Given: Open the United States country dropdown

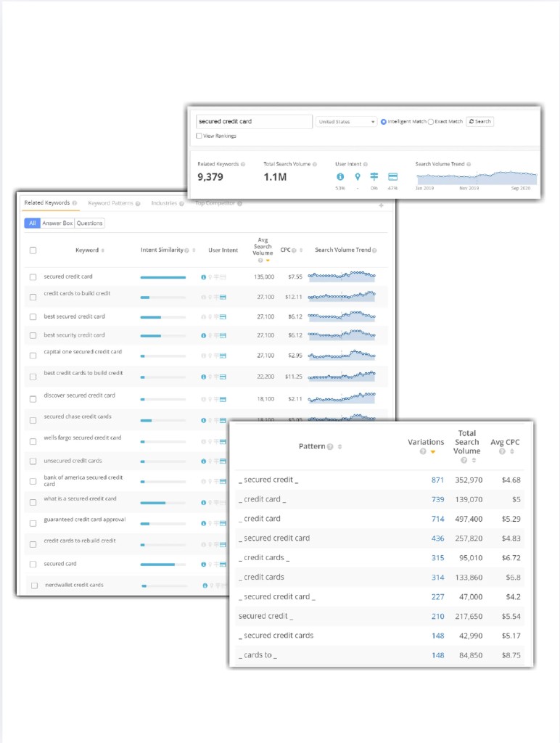Looking at the screenshot, I should [346, 122].
